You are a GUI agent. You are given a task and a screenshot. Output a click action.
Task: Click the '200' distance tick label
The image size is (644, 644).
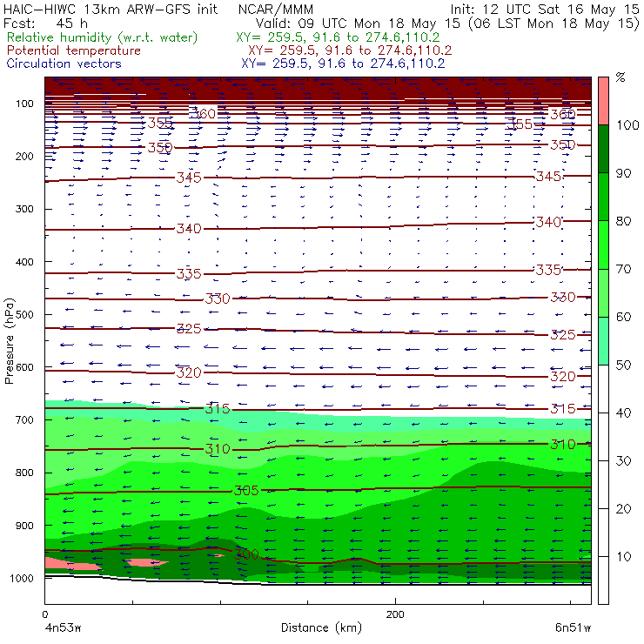click(395, 614)
